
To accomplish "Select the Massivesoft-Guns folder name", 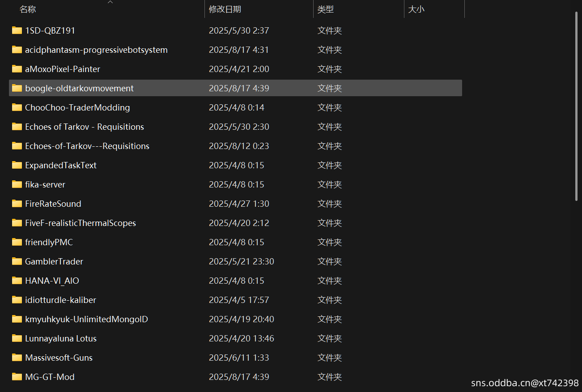I will click(x=59, y=358).
